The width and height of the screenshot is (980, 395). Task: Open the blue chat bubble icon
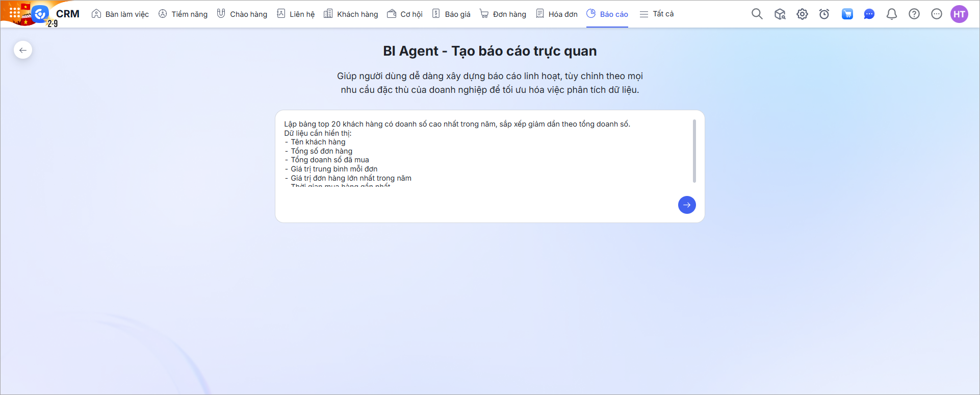[x=869, y=14]
